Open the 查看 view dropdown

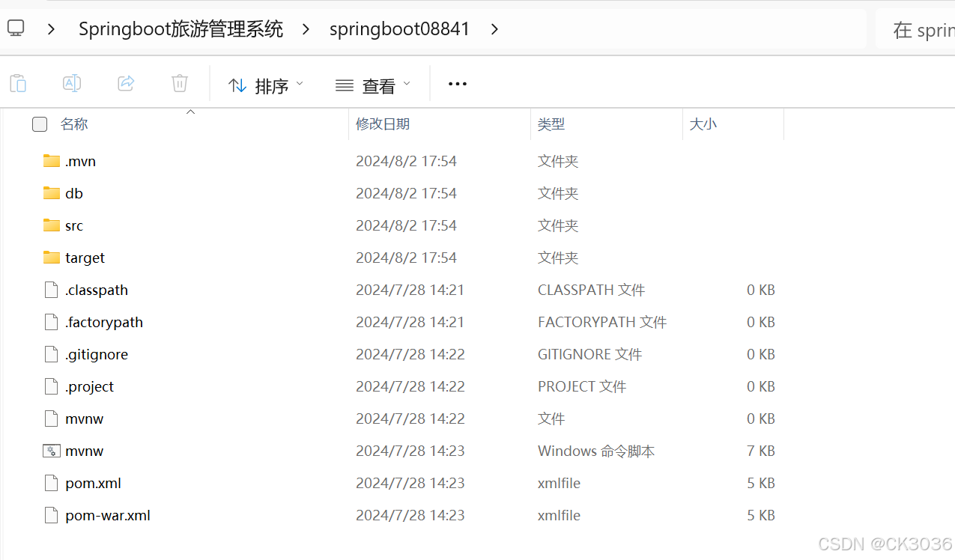[x=373, y=85]
